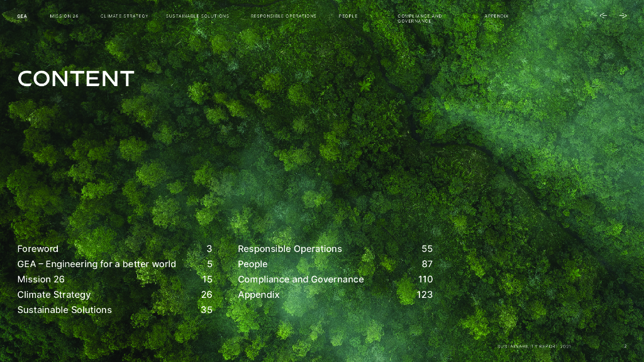This screenshot has width=644, height=362.
Task: Go to Mission 26 contents entry
Action: pos(41,279)
